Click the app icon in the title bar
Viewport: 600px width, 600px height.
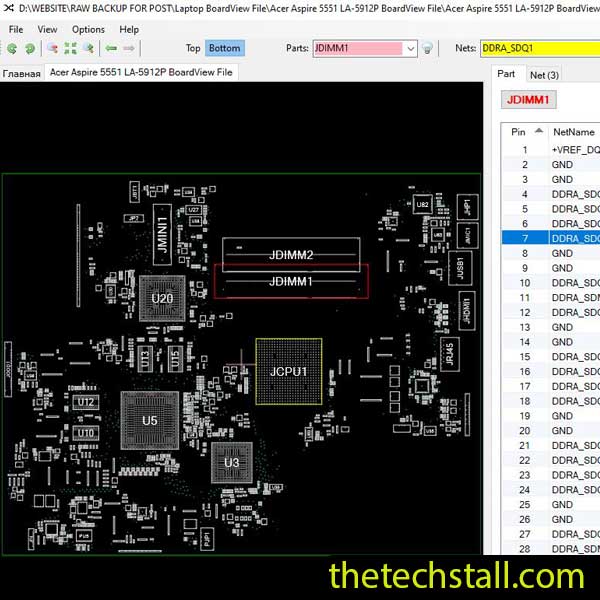coord(8,8)
